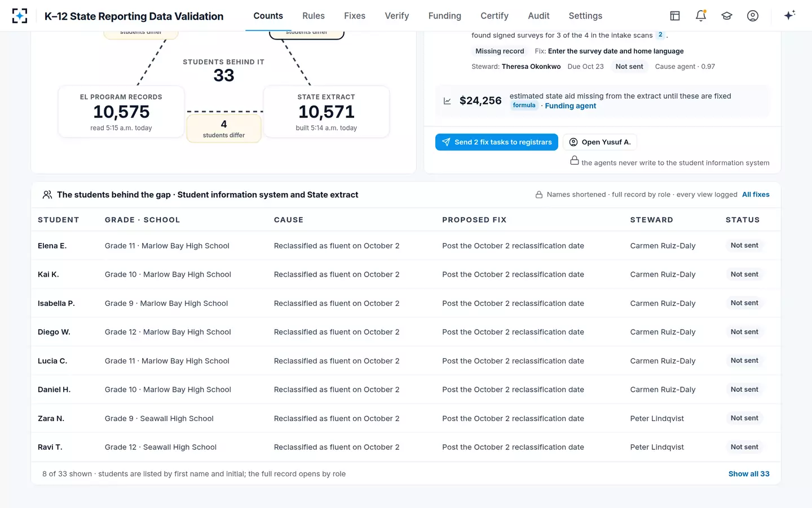Click the people icon in table header
The image size is (812, 508).
point(47,195)
